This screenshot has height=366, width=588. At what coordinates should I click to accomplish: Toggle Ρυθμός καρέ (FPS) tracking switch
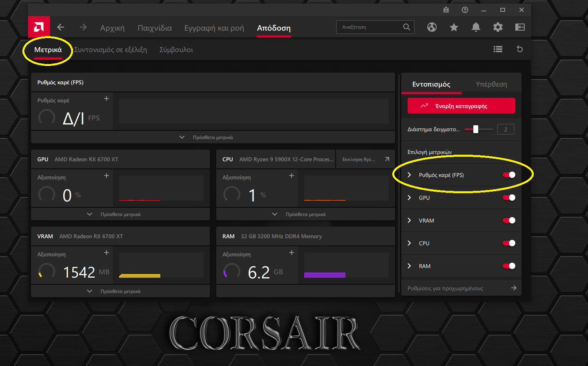[509, 175]
